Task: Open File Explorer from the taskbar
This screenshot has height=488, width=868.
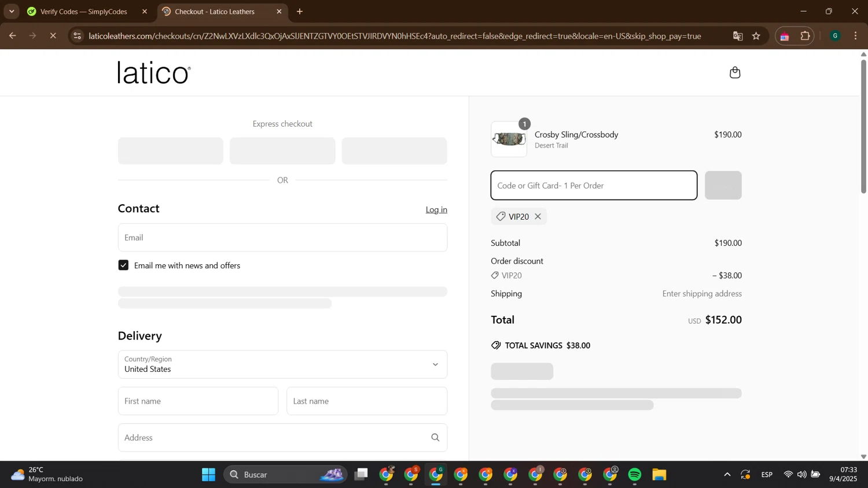Action: tap(659, 475)
